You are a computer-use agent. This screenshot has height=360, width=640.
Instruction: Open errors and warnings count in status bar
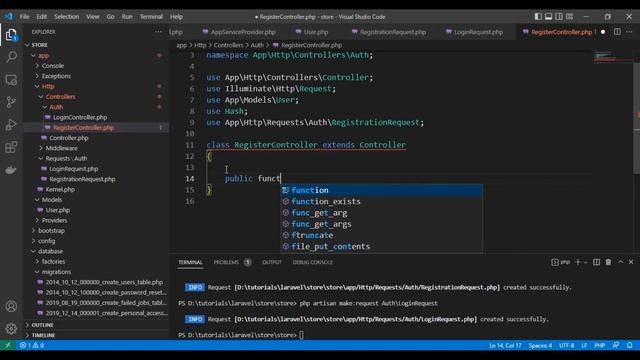(x=31, y=345)
